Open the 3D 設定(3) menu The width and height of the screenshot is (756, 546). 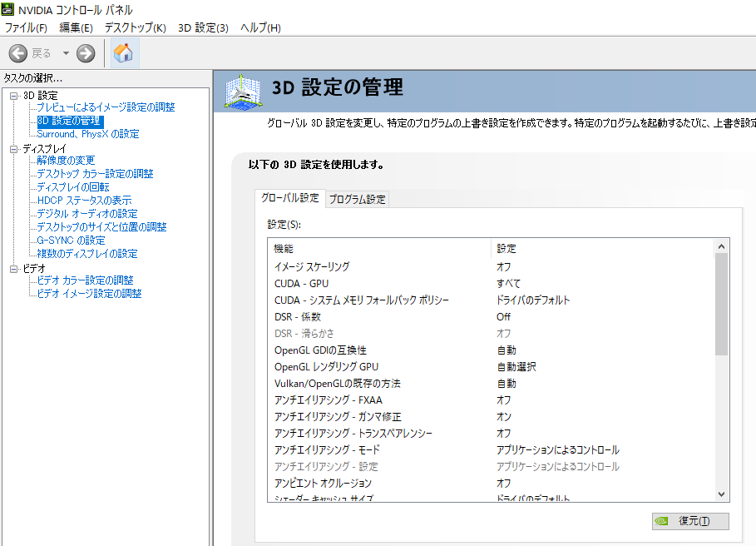pyautogui.click(x=203, y=28)
